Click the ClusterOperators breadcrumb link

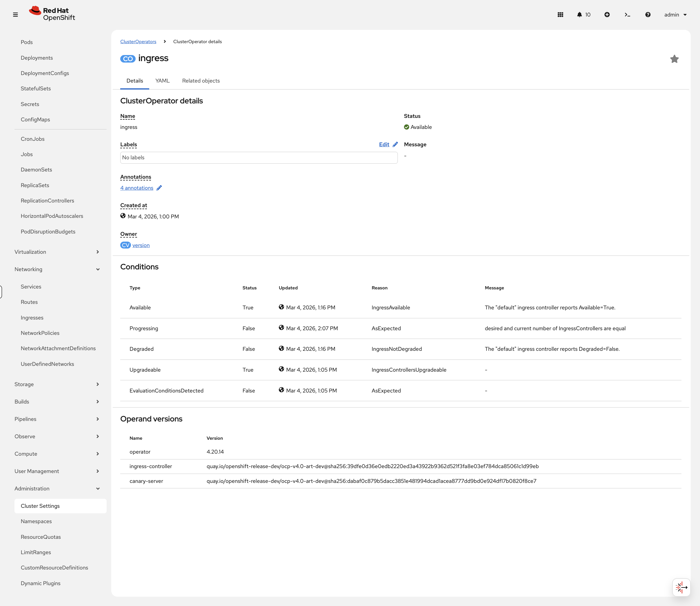point(138,42)
